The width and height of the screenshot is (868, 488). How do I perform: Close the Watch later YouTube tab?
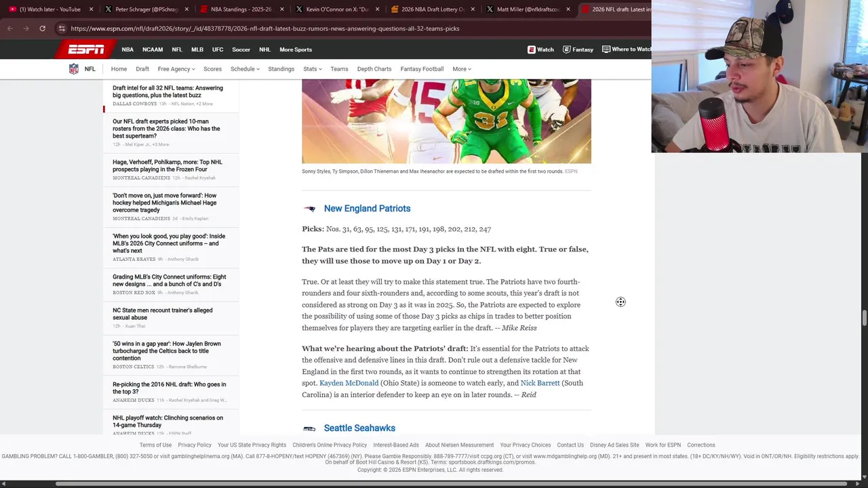click(x=91, y=9)
